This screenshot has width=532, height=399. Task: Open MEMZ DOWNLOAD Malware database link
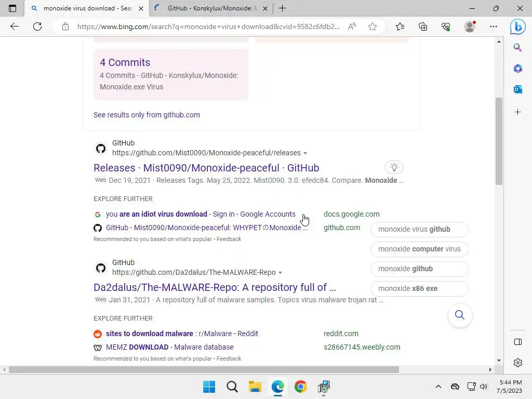170,347
